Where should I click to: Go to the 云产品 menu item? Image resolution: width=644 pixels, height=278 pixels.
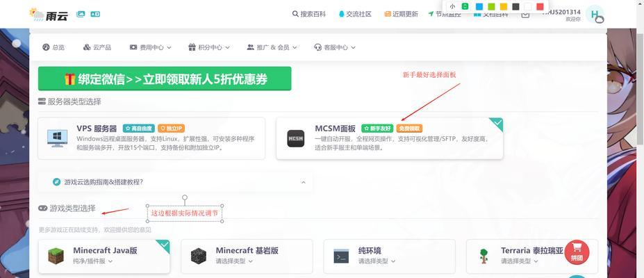pyautogui.click(x=97, y=47)
